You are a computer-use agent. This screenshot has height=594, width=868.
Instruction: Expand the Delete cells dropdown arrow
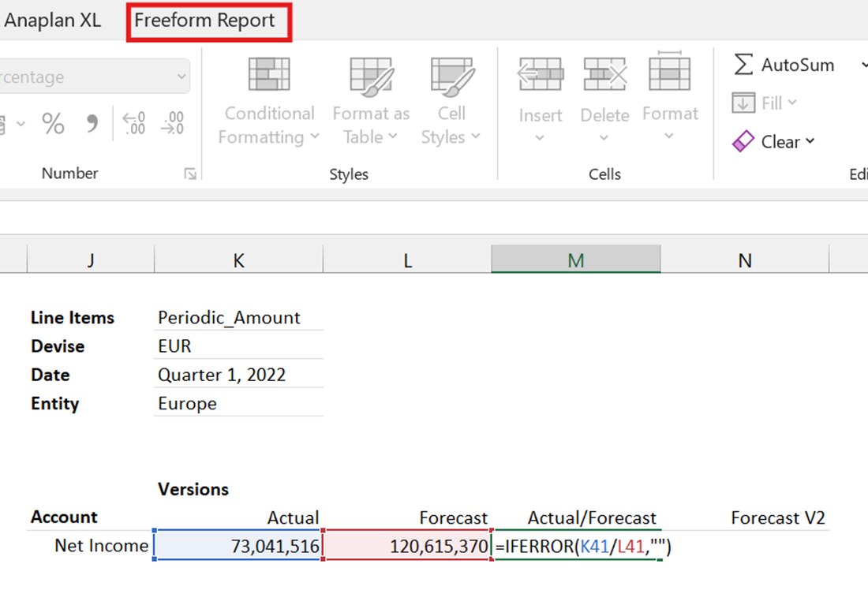604,137
